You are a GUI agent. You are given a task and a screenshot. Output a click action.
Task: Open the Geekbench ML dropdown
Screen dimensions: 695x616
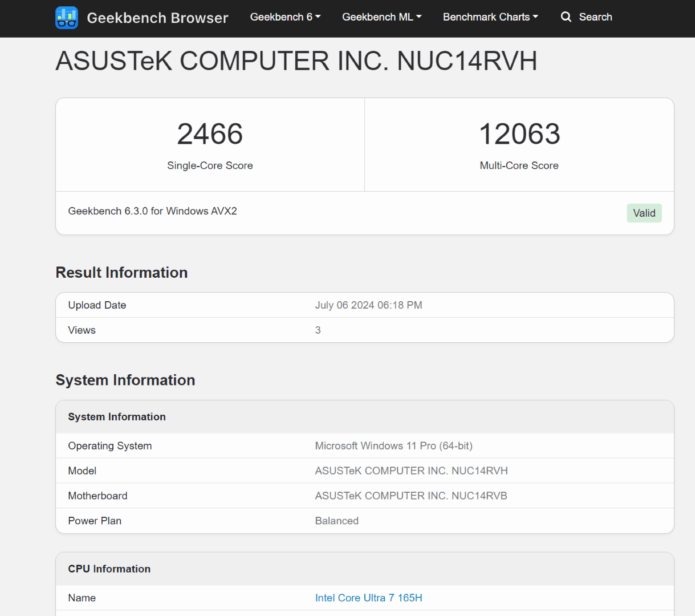coord(381,17)
